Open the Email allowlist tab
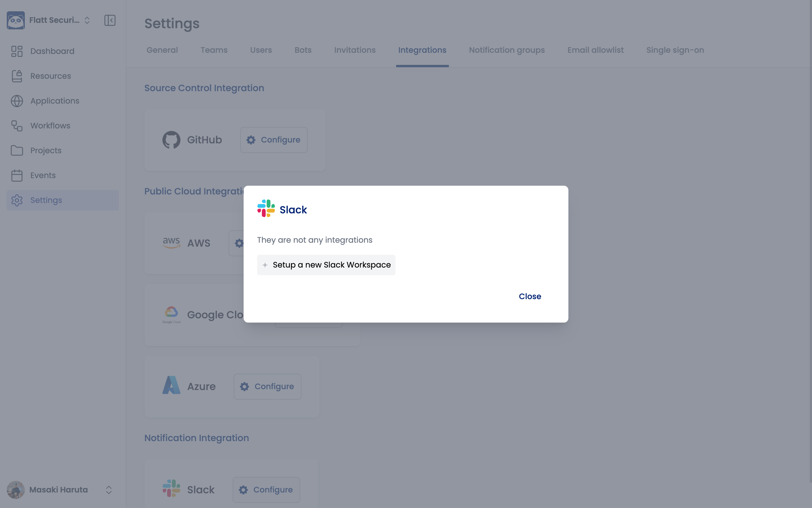The height and width of the screenshot is (508, 812). [595, 50]
